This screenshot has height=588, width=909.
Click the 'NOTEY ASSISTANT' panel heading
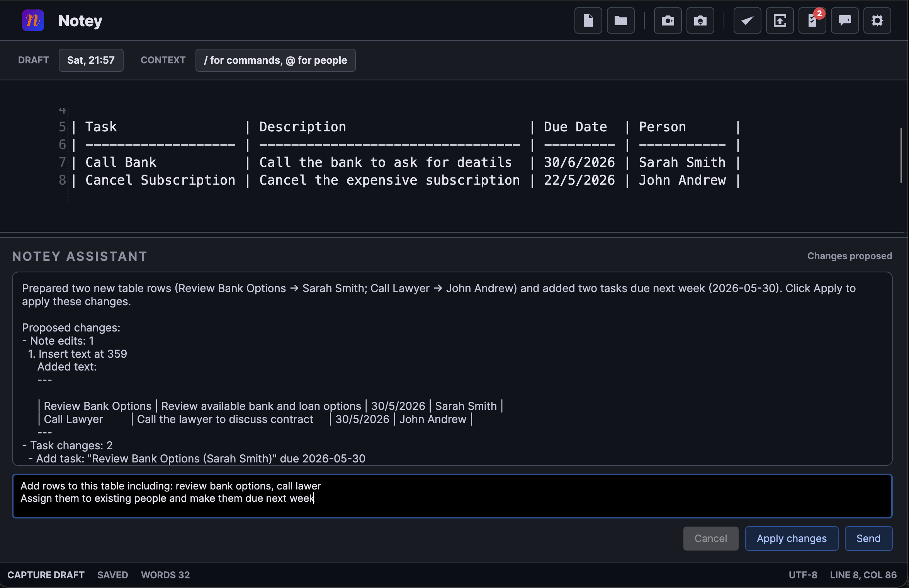point(80,256)
